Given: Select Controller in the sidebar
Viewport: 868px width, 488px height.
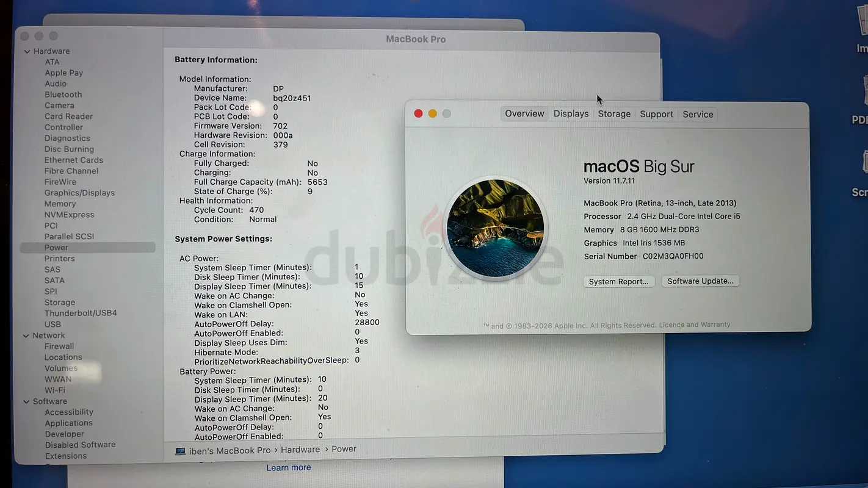Looking at the screenshot, I should click(x=63, y=128).
